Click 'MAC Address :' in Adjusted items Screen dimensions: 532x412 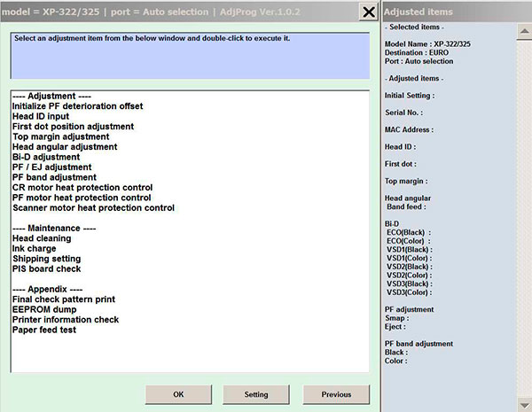click(409, 130)
